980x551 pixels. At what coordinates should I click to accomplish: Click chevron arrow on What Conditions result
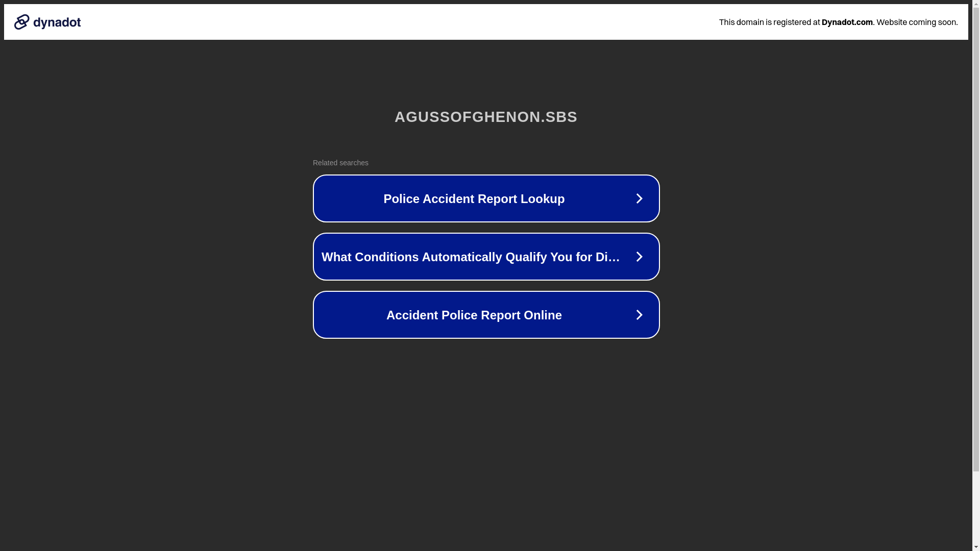[x=639, y=257]
